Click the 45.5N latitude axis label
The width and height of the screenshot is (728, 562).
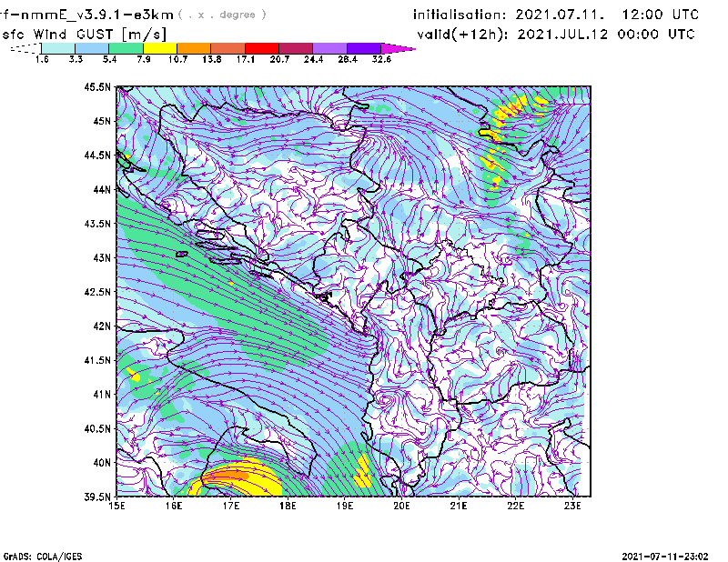[97, 87]
